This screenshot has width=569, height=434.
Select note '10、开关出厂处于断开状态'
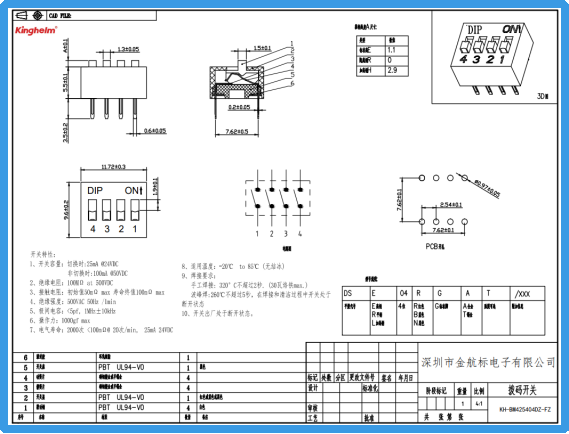click(x=218, y=313)
